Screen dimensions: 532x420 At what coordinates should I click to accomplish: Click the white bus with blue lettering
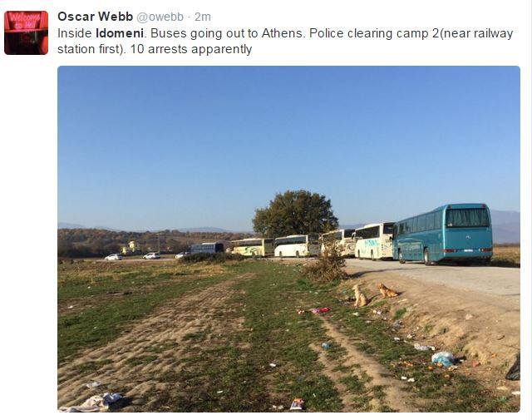pyautogui.click(x=374, y=240)
